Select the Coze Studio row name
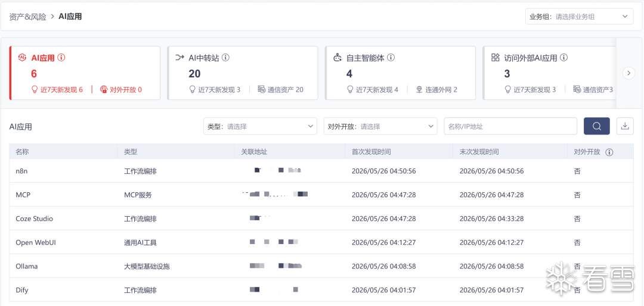Viewport: 644px width, 306px height. pyautogui.click(x=34, y=218)
